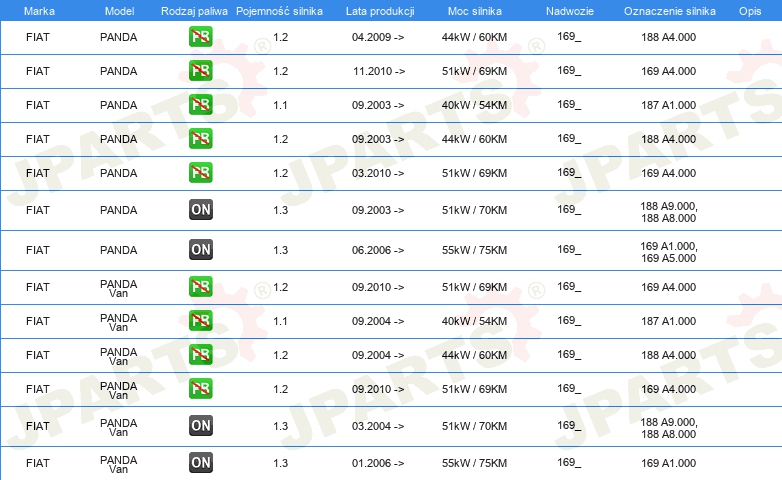
Task: Click the petrol icon for PANDA 1.1 09.2003
Action: click(x=200, y=105)
